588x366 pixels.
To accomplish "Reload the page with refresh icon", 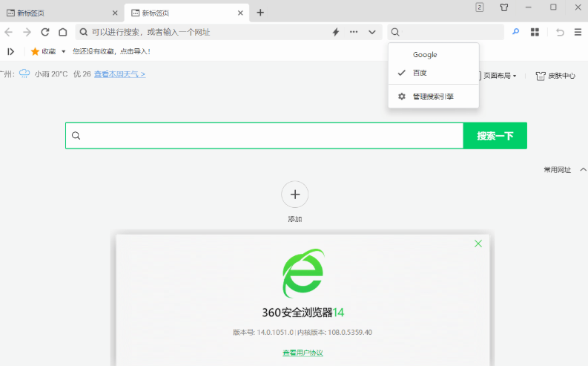I will click(45, 32).
